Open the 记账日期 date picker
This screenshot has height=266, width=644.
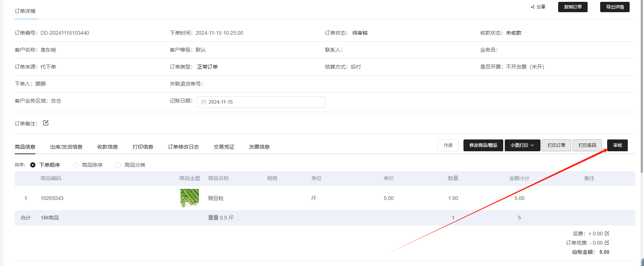261,102
